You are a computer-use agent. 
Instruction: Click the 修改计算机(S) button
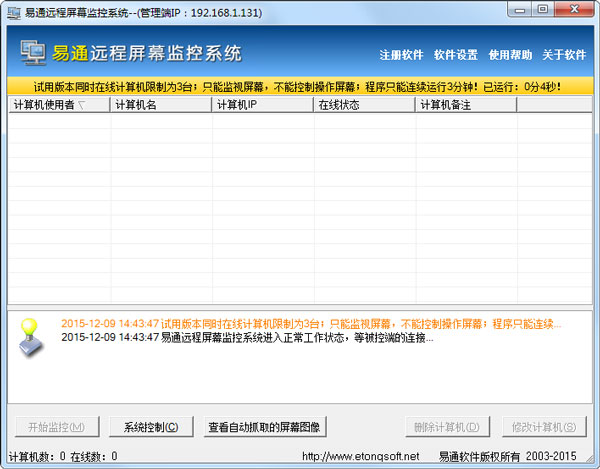coord(544,427)
